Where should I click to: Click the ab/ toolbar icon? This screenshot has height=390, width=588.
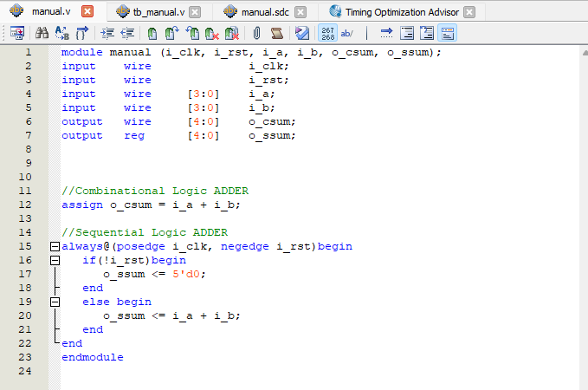click(347, 33)
